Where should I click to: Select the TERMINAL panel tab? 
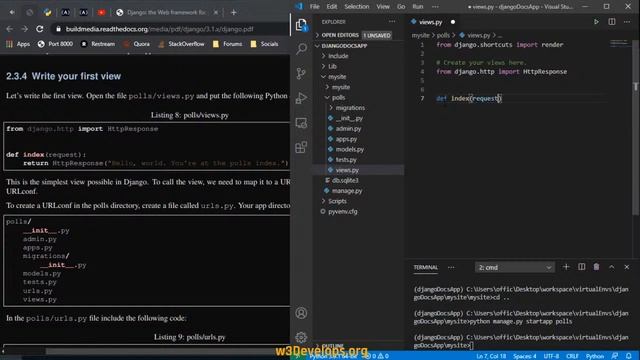pos(425,267)
